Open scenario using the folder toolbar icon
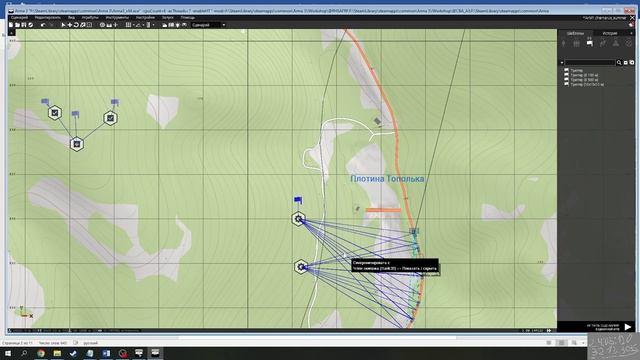Image resolution: width=640 pixels, height=360 pixels. coord(18,25)
